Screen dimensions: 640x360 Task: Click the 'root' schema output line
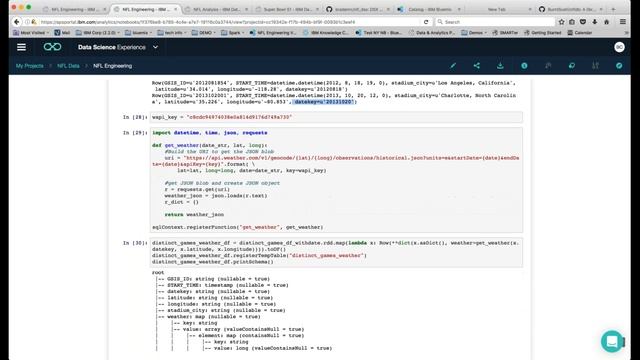click(158, 273)
